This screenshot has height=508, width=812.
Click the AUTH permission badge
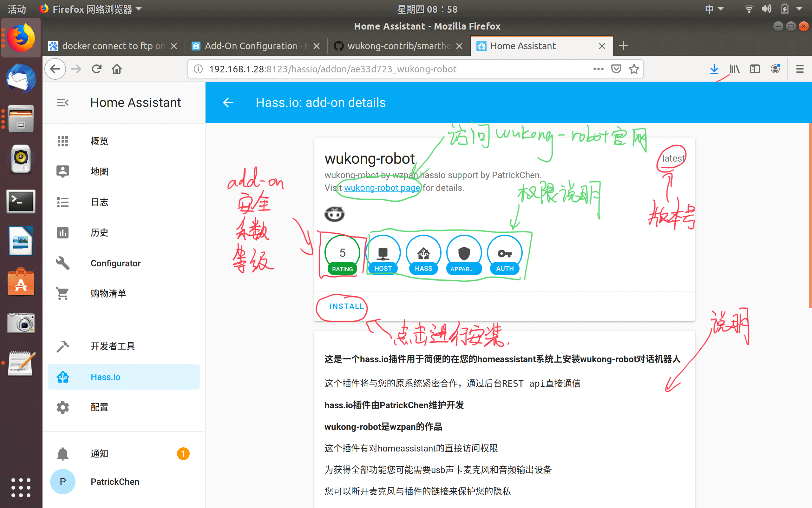[x=505, y=255]
